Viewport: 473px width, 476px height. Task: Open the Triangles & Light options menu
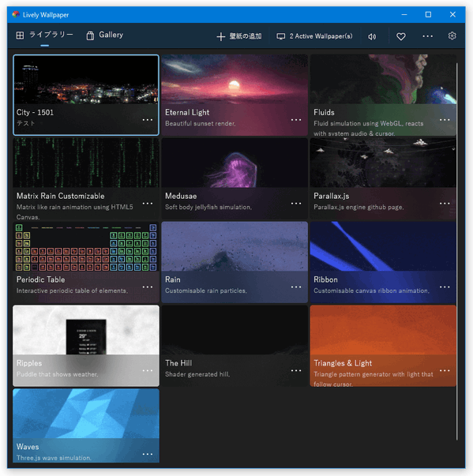click(445, 370)
